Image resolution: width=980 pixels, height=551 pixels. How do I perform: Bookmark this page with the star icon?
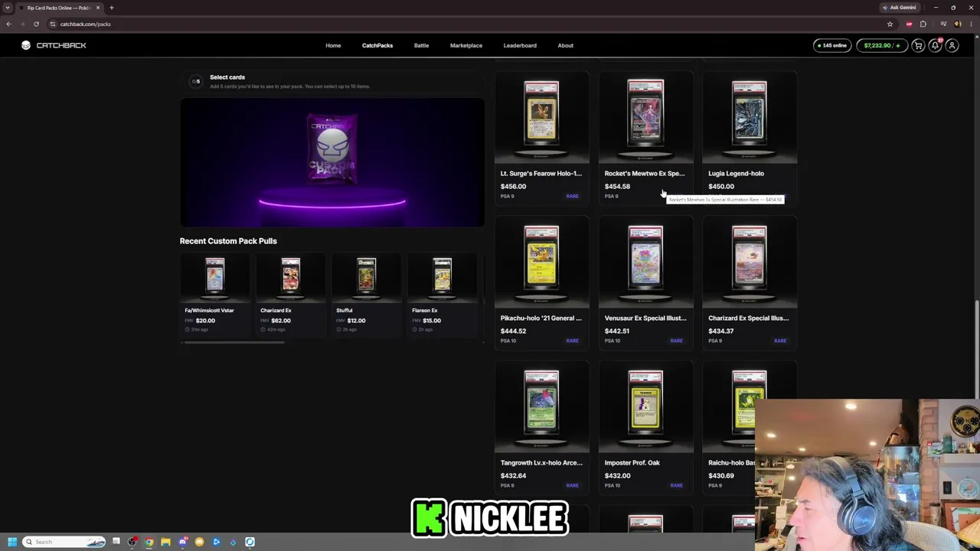pyautogui.click(x=890, y=24)
